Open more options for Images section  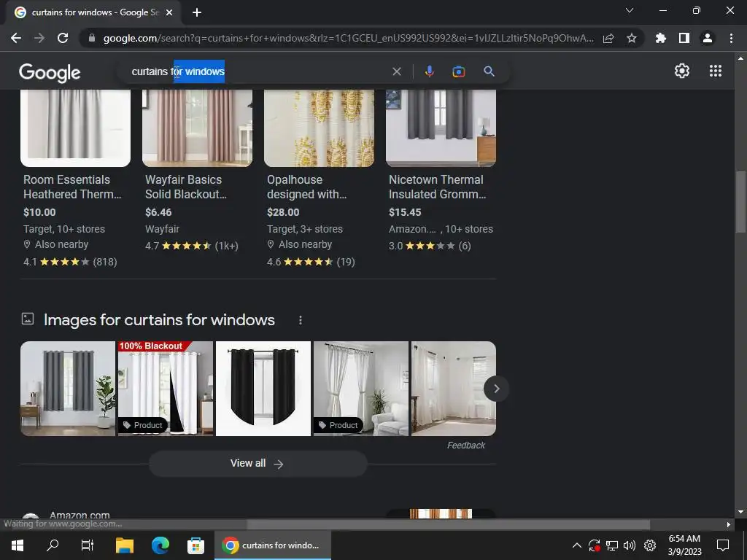[x=300, y=320]
